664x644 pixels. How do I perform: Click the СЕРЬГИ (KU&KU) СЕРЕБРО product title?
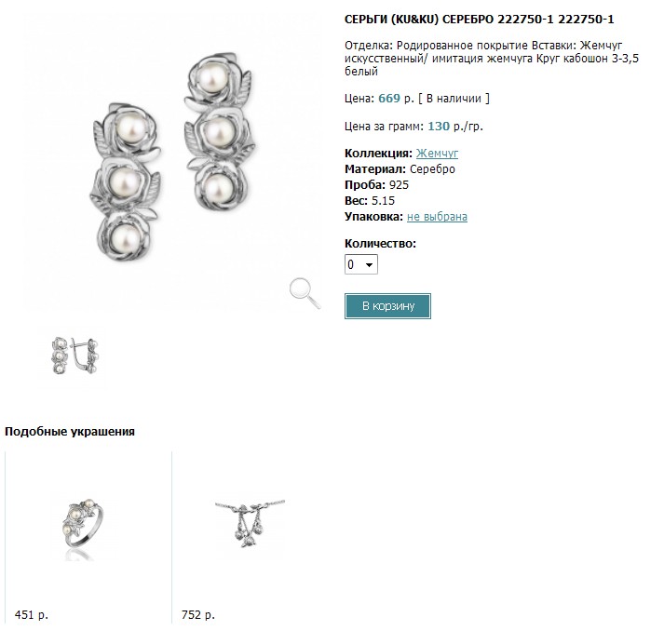[x=479, y=20]
